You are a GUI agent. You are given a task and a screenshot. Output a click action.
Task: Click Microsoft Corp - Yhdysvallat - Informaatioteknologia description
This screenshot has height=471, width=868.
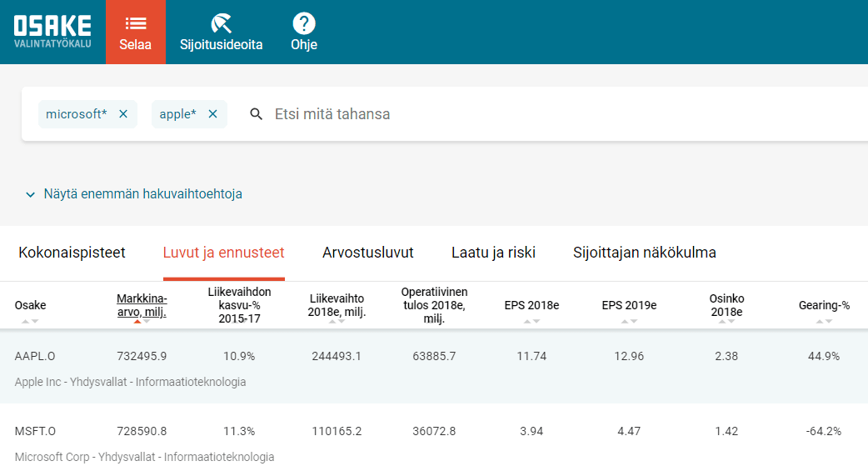click(x=144, y=457)
